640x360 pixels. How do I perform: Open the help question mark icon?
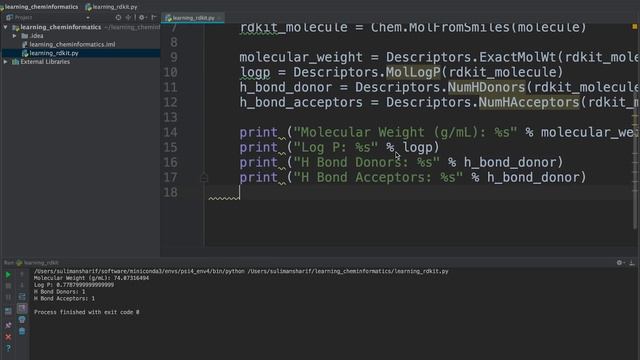pyautogui.click(x=8, y=348)
